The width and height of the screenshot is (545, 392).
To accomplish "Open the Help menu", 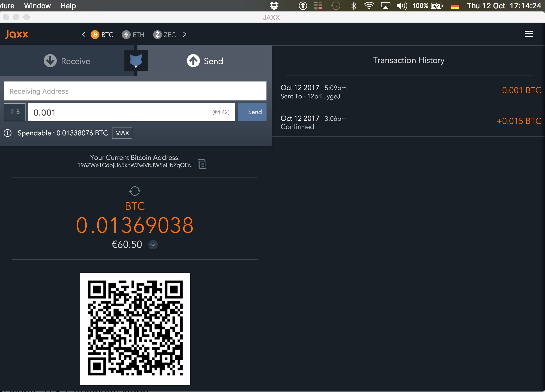I will [68, 6].
